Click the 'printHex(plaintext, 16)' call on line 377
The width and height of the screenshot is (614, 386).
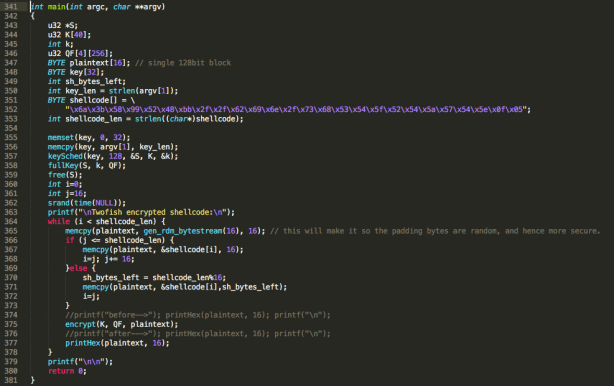point(117,343)
